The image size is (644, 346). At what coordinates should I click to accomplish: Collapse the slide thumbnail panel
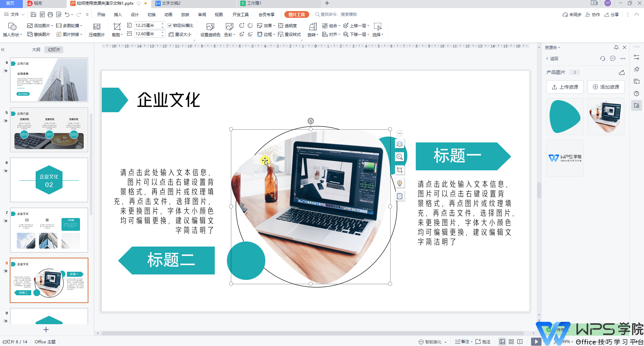click(3, 49)
